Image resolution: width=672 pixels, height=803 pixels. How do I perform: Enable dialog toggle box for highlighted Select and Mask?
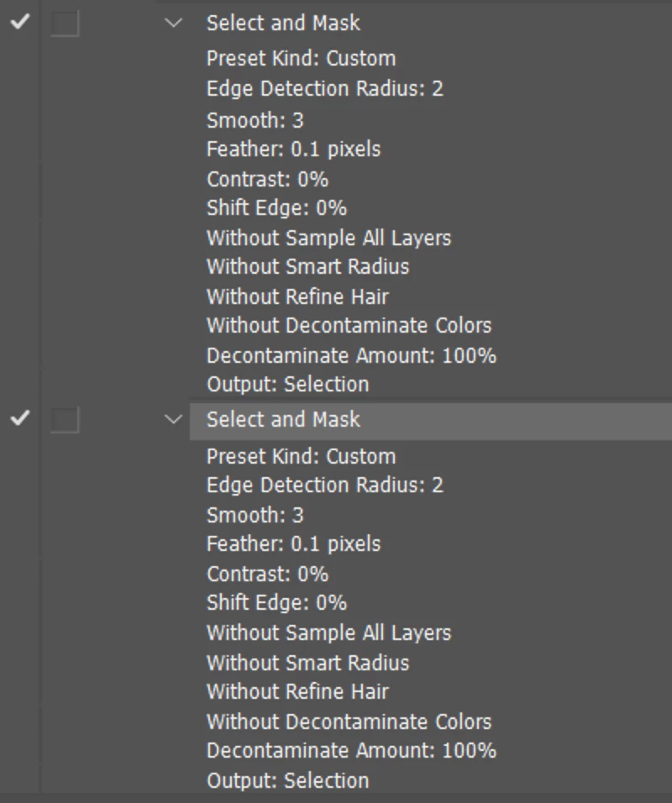point(65,420)
